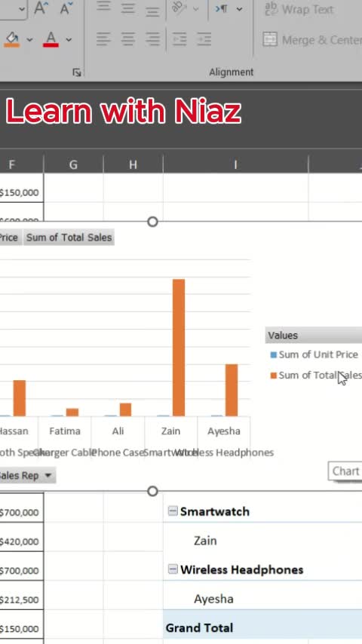Viewport: 362px width, 644px height.
Task: Open the Orientation dropdown arrow
Action: point(196,8)
